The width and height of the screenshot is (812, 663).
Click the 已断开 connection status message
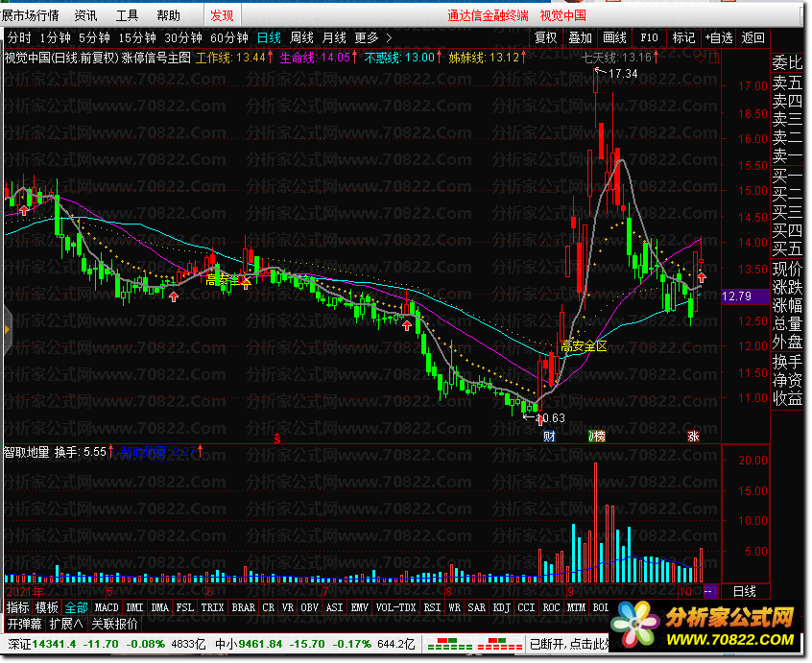coord(569,645)
